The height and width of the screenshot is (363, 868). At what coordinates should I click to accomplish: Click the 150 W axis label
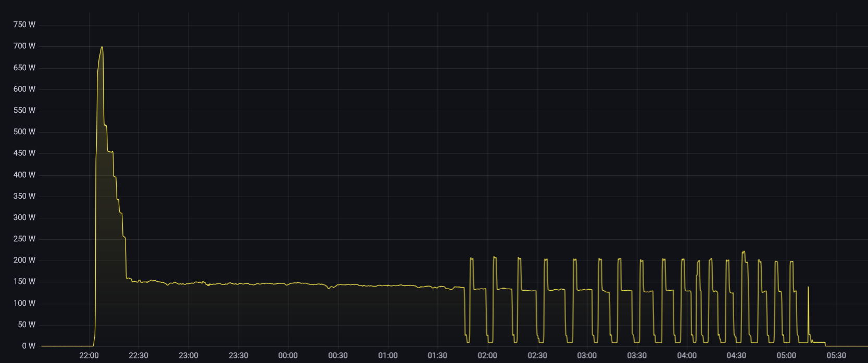pyautogui.click(x=24, y=281)
